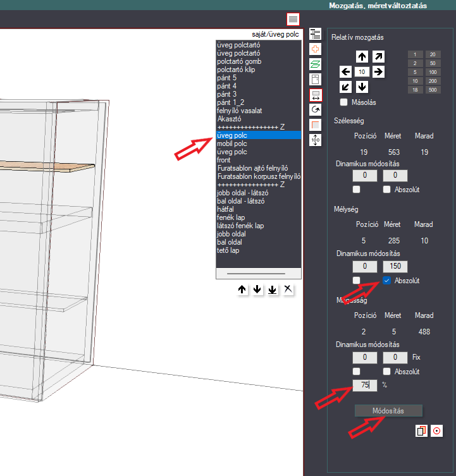Click Szélesség position modification field

coord(365,175)
